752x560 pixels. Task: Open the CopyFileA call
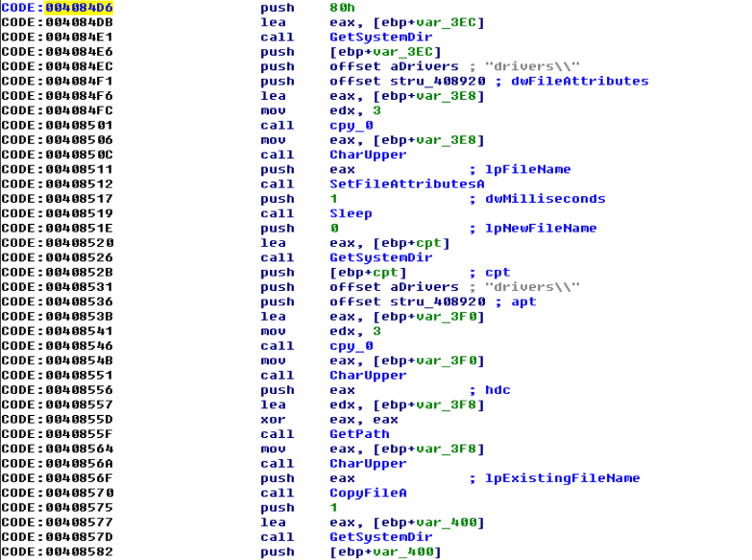[368, 493]
